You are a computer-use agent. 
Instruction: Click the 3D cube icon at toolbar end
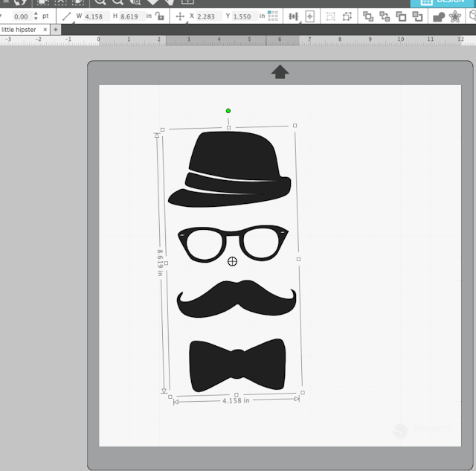473,16
